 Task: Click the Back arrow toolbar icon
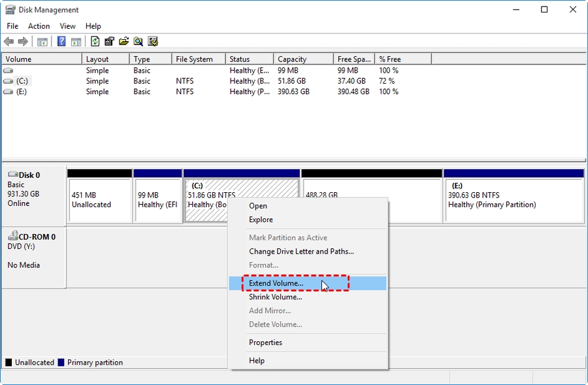pos(9,42)
